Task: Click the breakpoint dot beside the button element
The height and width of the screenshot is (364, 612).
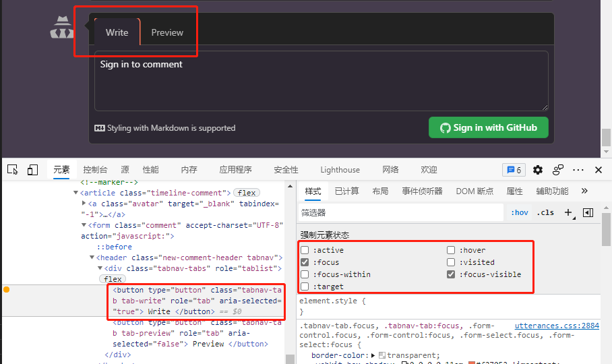Action: [6, 289]
